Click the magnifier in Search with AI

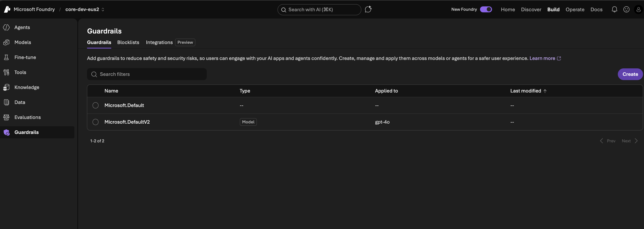[284, 10]
